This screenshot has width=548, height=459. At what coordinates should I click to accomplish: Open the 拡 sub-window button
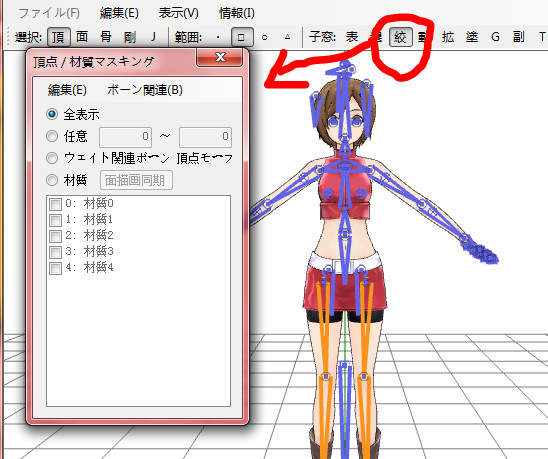[448, 37]
